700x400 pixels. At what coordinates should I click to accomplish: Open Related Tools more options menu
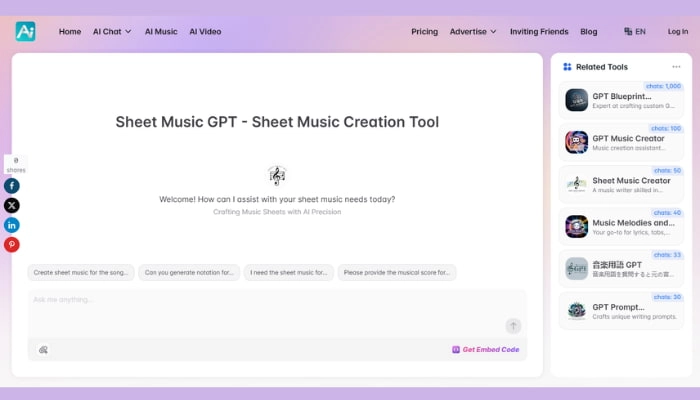click(676, 67)
